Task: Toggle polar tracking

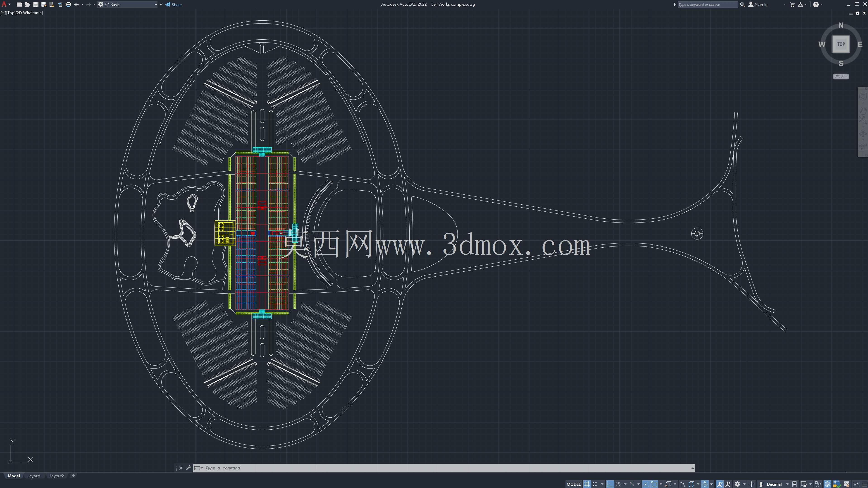Action: pyautogui.click(x=618, y=484)
